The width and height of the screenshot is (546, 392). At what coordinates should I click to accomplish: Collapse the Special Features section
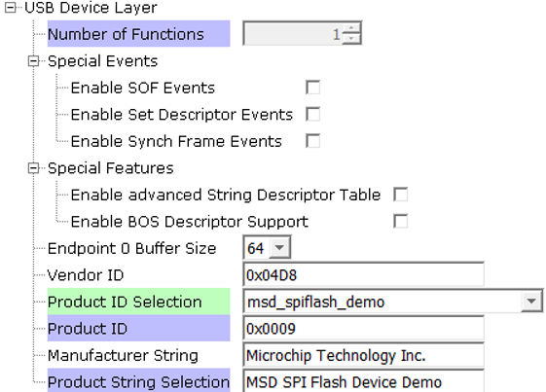click(x=33, y=168)
